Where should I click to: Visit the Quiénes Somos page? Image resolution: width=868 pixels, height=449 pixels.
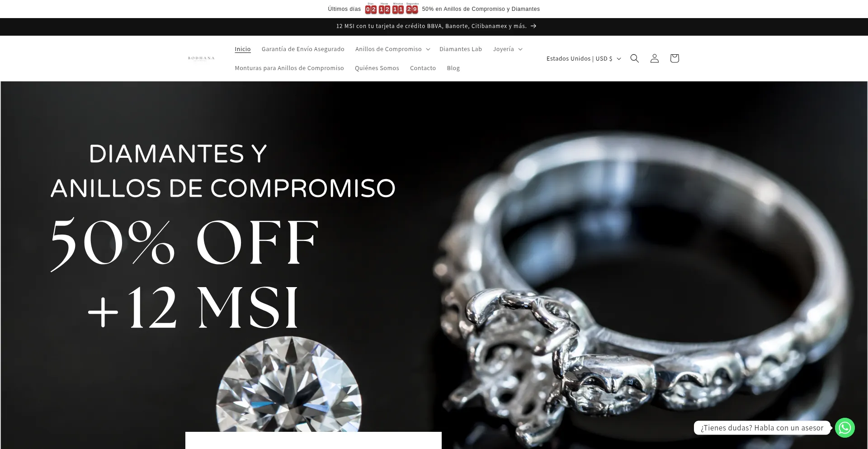(377, 68)
